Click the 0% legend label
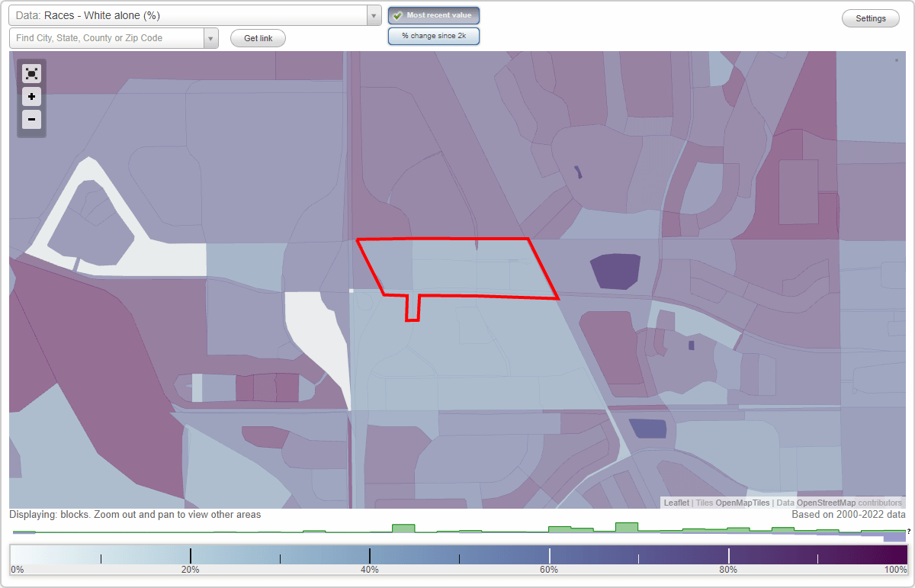 click(17, 570)
